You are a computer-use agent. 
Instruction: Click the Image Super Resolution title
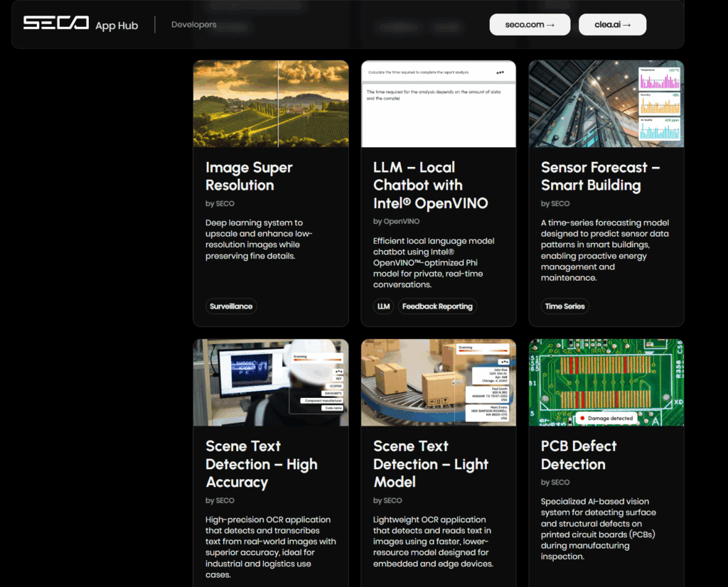point(249,176)
